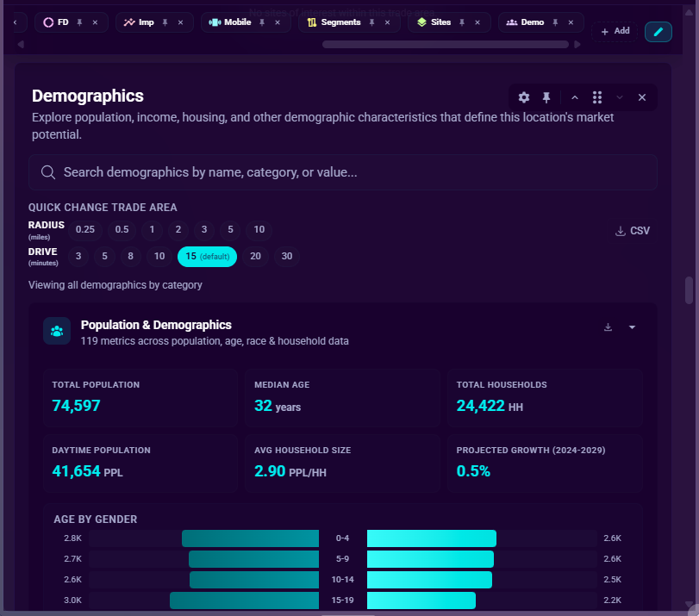Close the FD tab
Image resolution: width=699 pixels, height=616 pixels.
[x=95, y=22]
